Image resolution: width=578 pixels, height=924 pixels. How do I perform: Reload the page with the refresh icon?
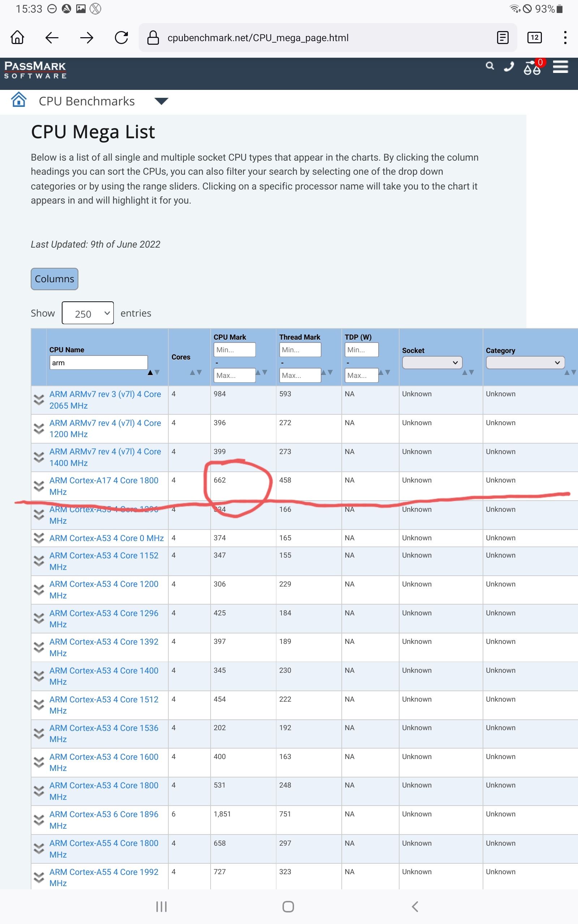pos(122,38)
